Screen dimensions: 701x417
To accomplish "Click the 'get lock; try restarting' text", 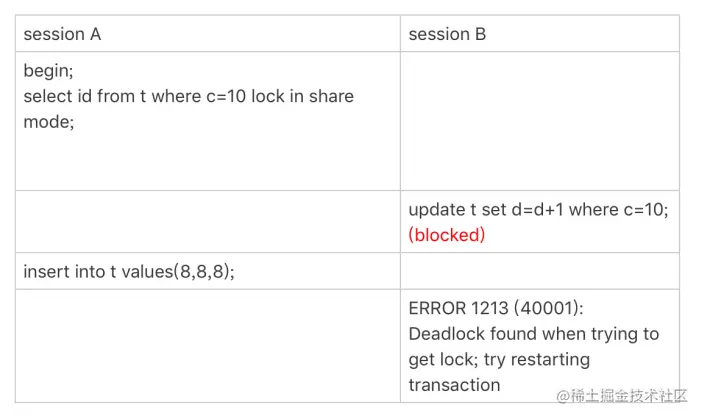I will click(499, 359).
